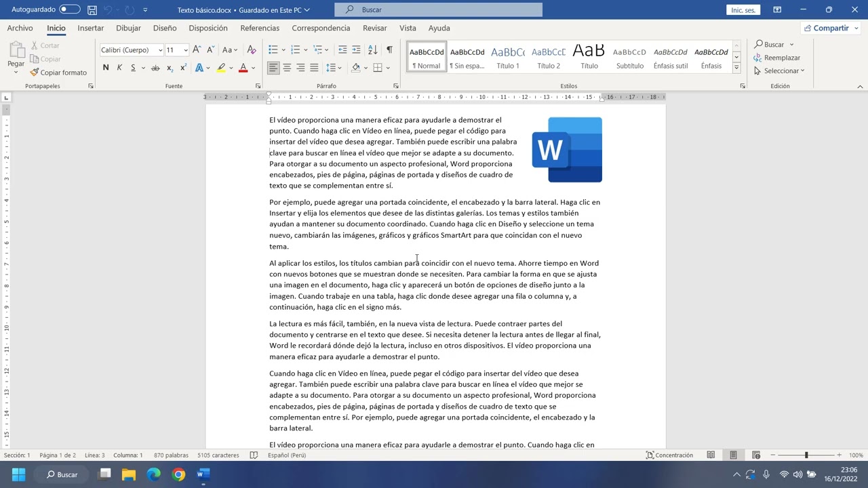Click the 870 palabras word count
Viewport: 868px width, 488px height.
pyautogui.click(x=172, y=455)
